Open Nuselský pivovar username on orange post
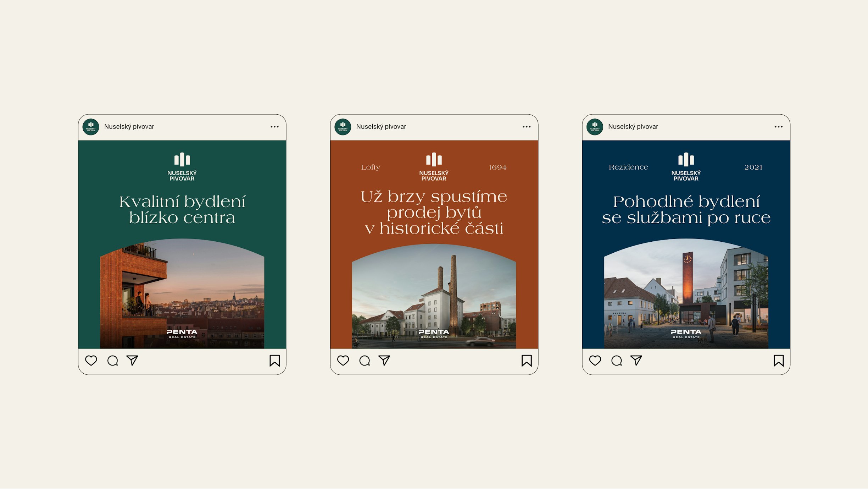This screenshot has width=868, height=489. click(x=381, y=127)
